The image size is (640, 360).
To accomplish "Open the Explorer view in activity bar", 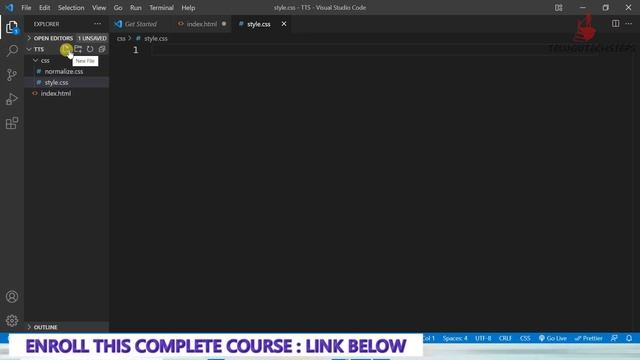I will coord(12,27).
